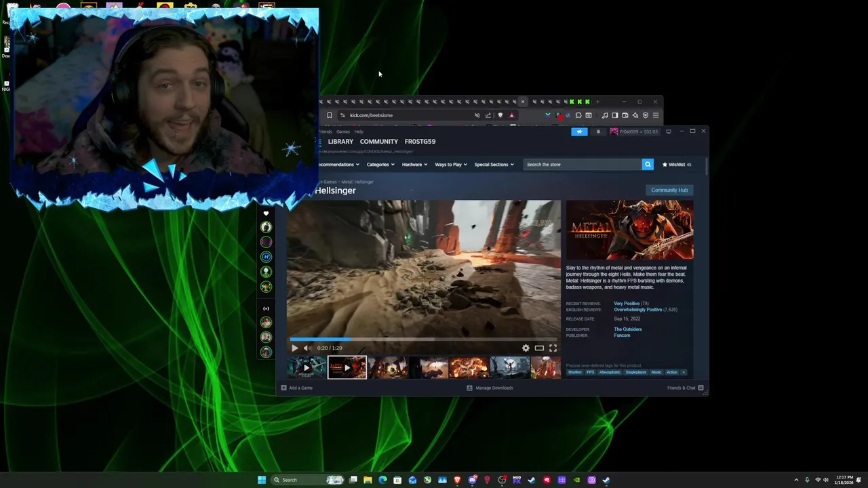
Task: Open a new browser tab with plus
Action: 597,102
